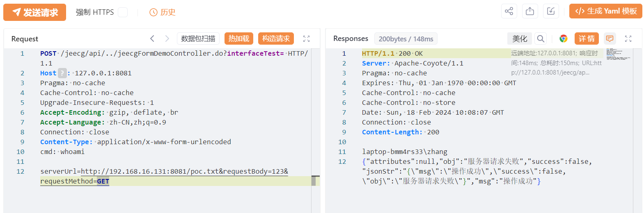This screenshot has width=644, height=213.
Task: Toggle the 强制 HTTPS checkbox
Action: click(x=123, y=12)
